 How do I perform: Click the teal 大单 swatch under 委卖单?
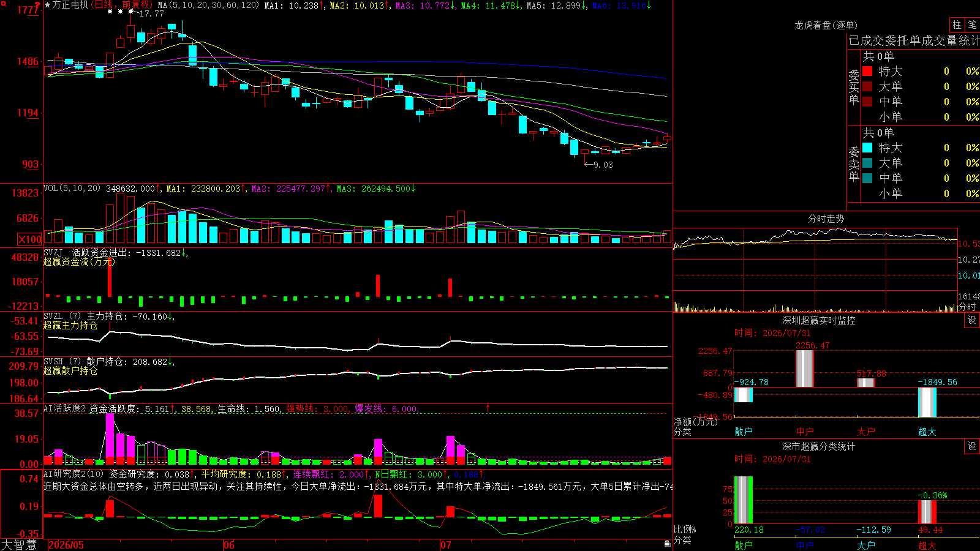[867, 163]
